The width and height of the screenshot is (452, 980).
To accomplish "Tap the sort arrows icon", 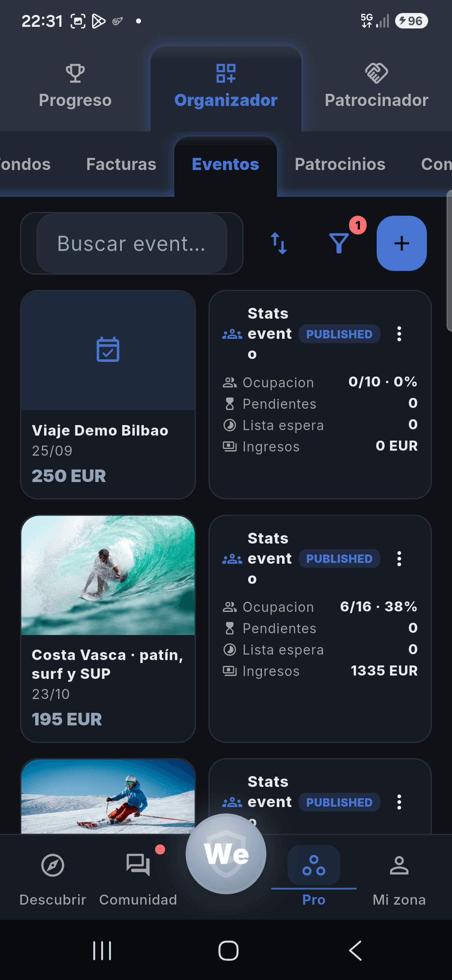I will tap(279, 243).
